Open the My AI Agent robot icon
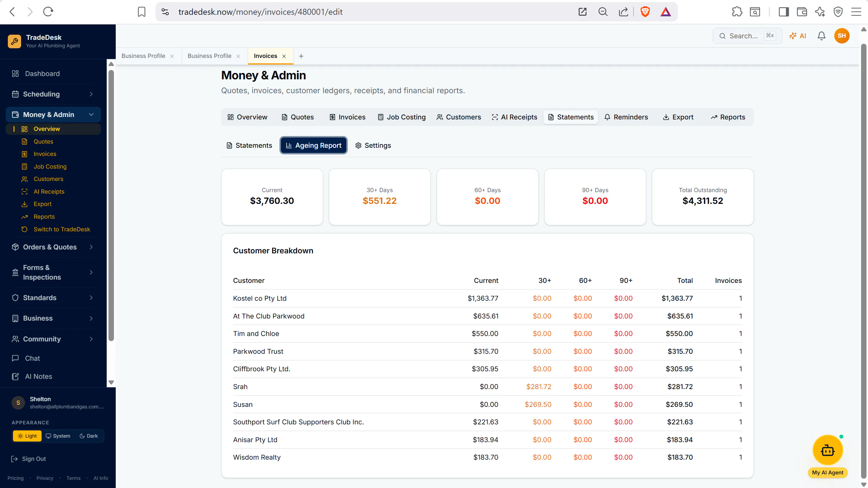868x488 pixels. coord(828,450)
